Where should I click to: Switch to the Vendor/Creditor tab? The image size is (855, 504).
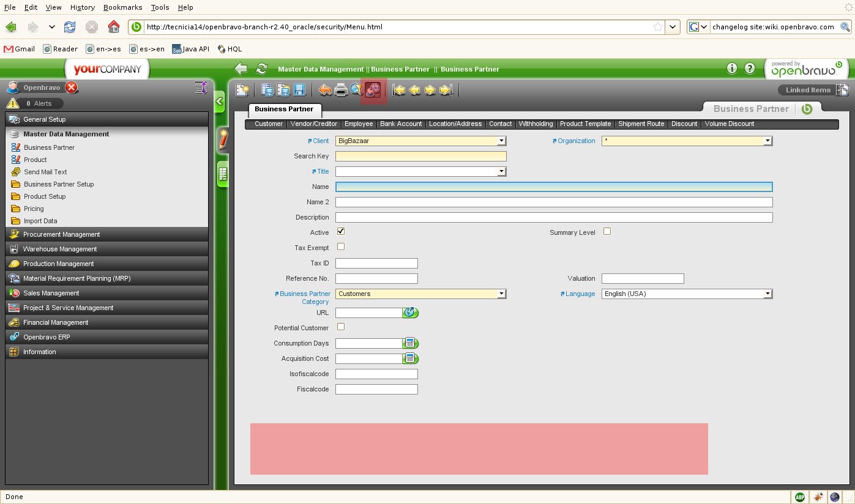pos(313,124)
